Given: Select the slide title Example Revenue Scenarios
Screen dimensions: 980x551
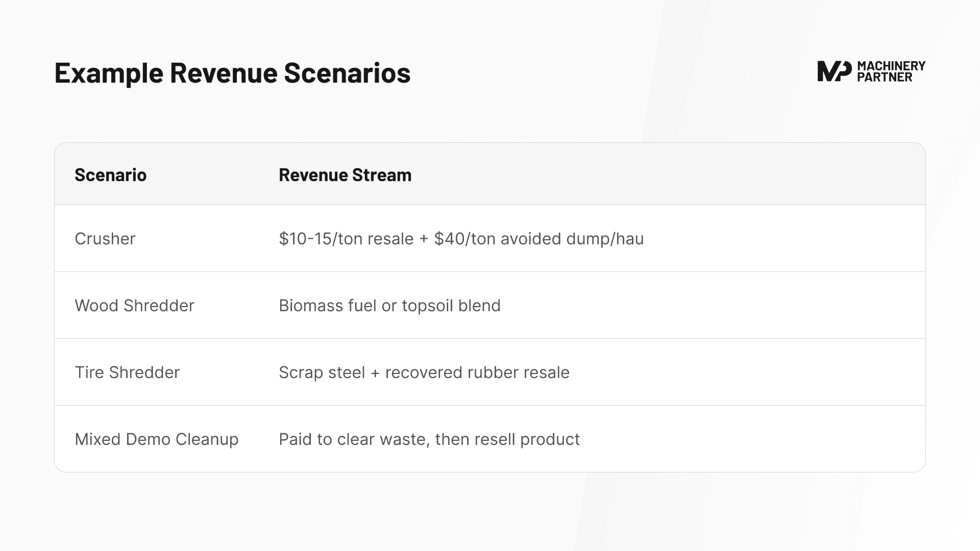Looking at the screenshot, I should (x=232, y=73).
